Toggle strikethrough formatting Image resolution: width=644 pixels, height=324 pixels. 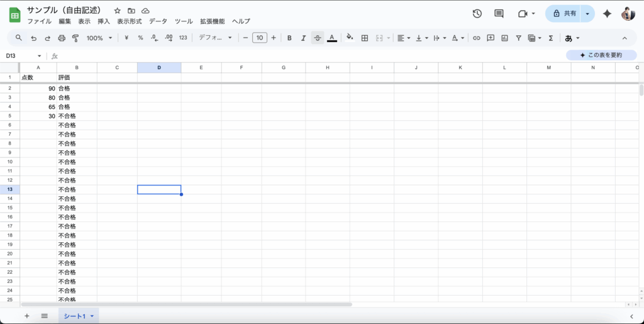coord(318,38)
